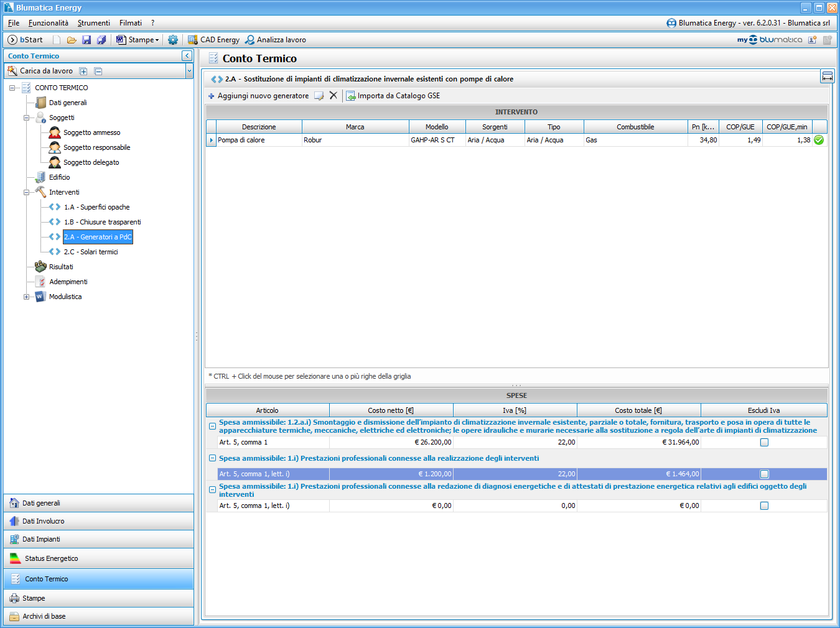The width and height of the screenshot is (840, 628).
Task: Open the File menu
Action: tap(14, 23)
